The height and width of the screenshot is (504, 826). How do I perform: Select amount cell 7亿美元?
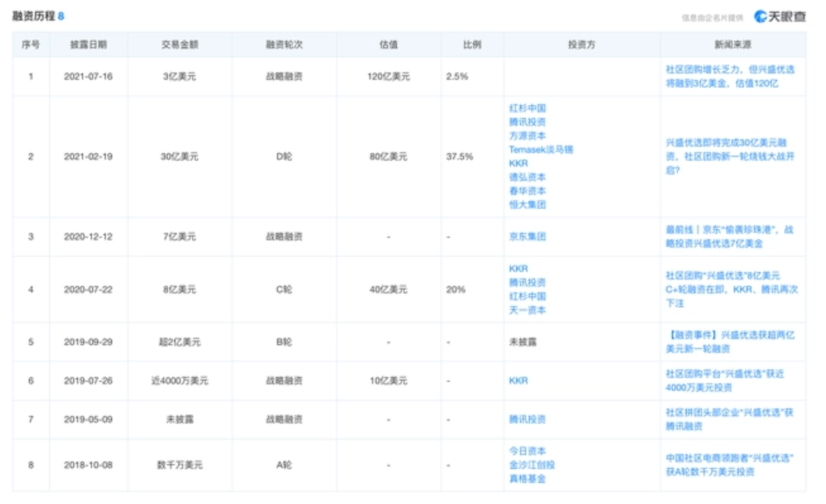coord(179,237)
